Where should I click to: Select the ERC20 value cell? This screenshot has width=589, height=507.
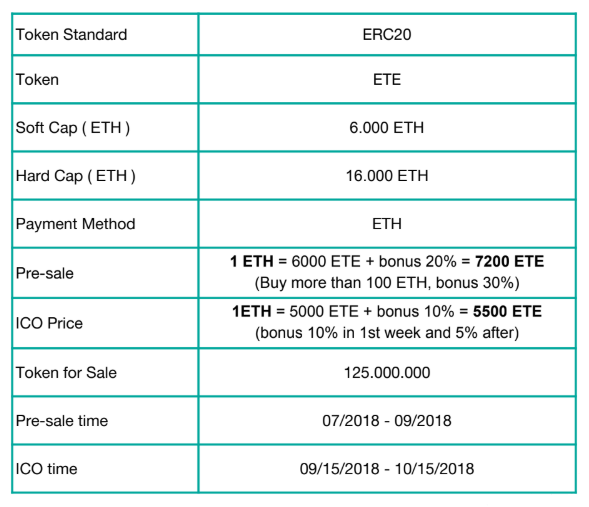pyautogui.click(x=387, y=35)
